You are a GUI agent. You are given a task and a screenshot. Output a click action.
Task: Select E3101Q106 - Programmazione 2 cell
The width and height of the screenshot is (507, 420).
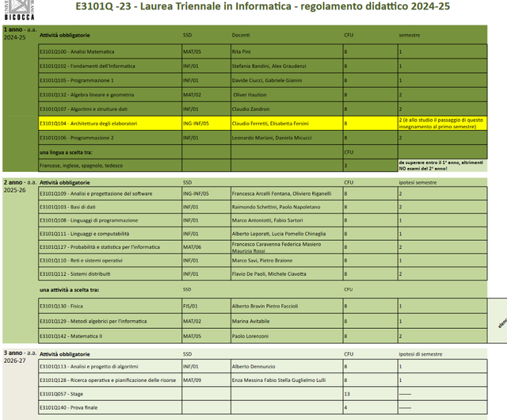click(x=110, y=138)
